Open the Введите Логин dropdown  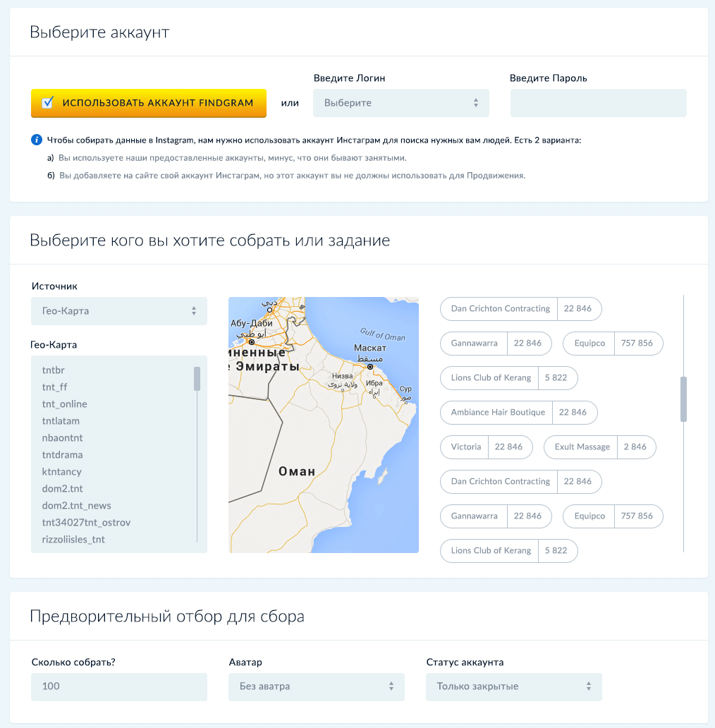(401, 103)
